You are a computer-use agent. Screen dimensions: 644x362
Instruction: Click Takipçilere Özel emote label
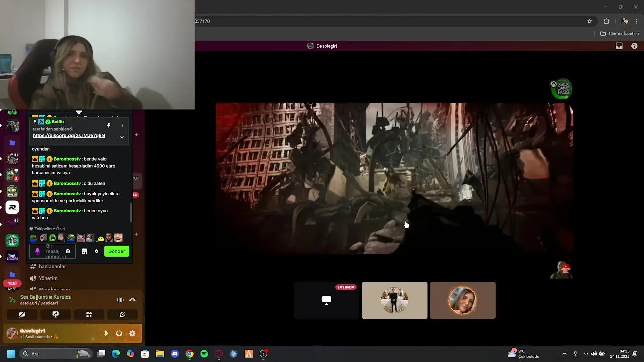50,229
